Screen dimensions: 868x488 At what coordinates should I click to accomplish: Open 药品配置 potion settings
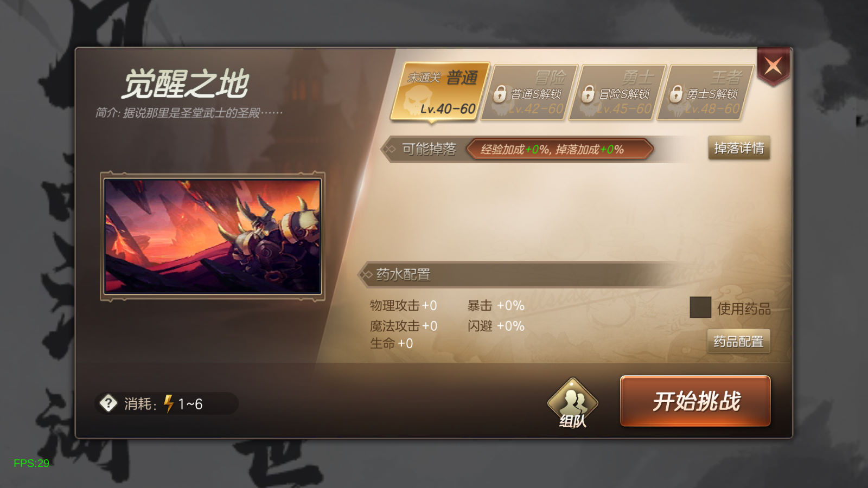click(738, 342)
